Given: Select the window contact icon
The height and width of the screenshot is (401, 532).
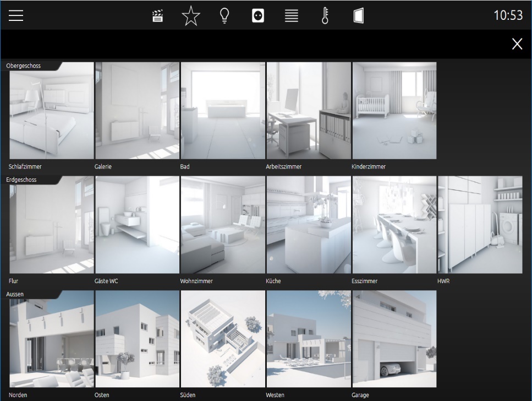Looking at the screenshot, I should coord(359,15).
